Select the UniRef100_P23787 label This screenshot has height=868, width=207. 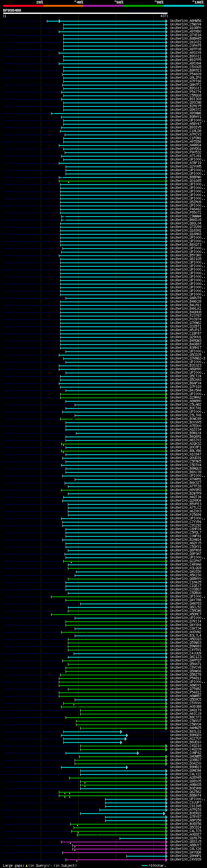(x=186, y=316)
